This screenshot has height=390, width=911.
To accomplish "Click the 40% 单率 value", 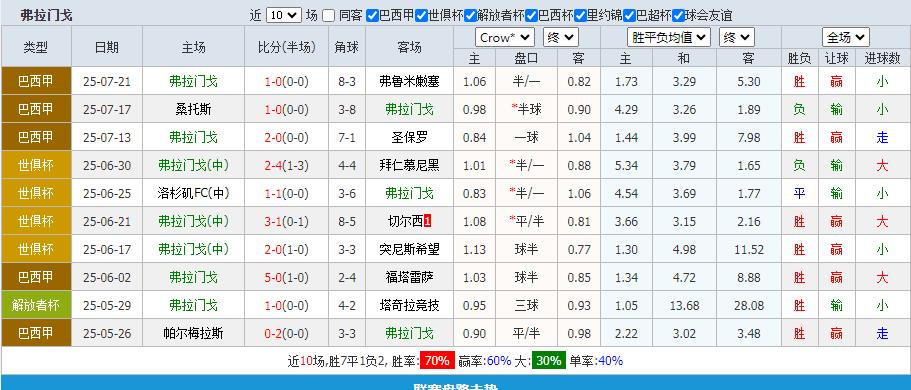I will (x=610, y=361).
